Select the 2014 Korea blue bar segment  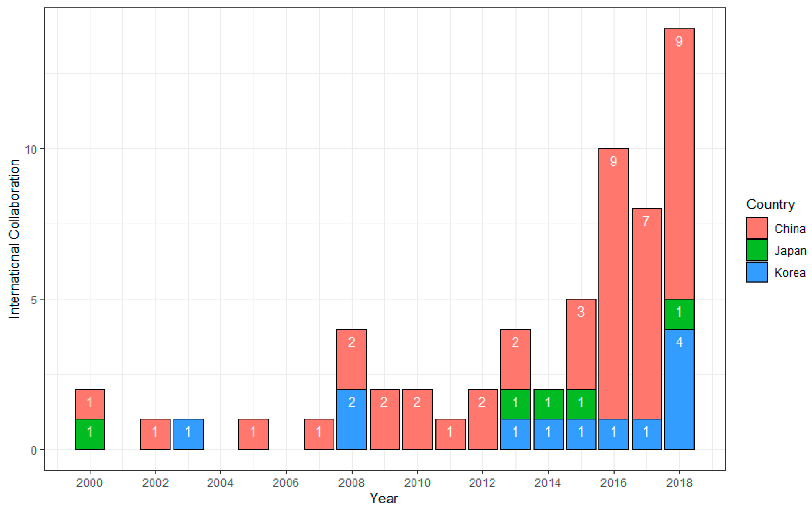549,434
